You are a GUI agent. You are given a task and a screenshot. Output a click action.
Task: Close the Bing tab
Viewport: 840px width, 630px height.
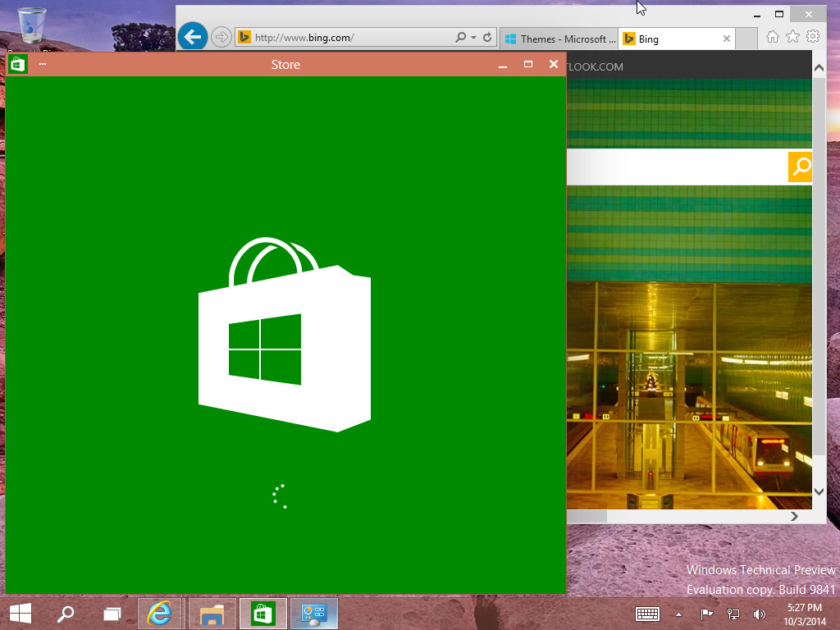[x=727, y=39]
